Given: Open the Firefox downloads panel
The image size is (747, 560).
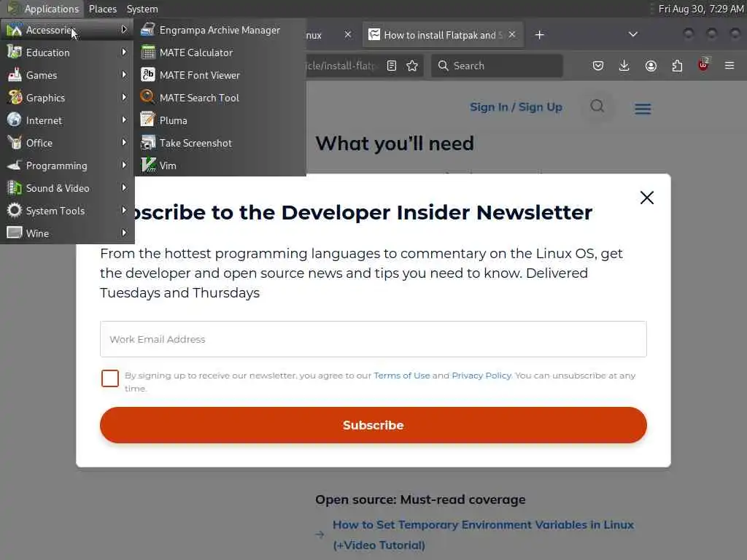Looking at the screenshot, I should point(624,66).
